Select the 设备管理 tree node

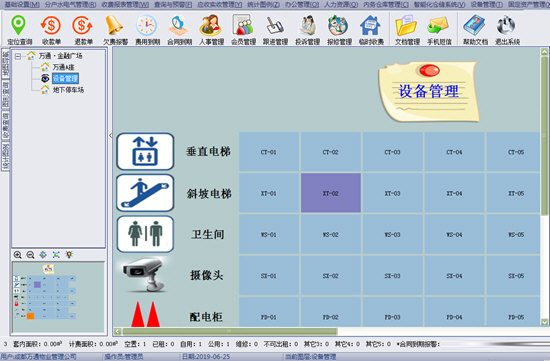click(x=65, y=78)
